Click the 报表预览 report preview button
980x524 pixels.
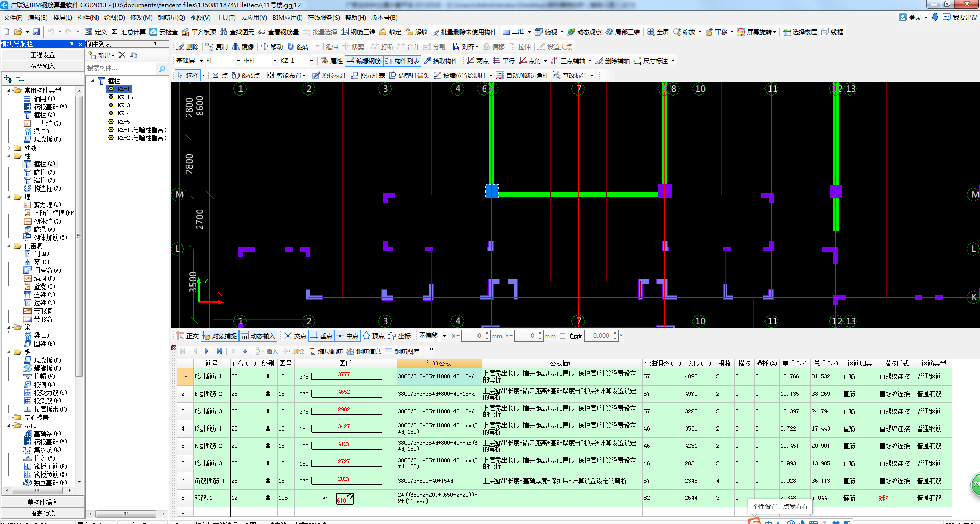[42, 513]
